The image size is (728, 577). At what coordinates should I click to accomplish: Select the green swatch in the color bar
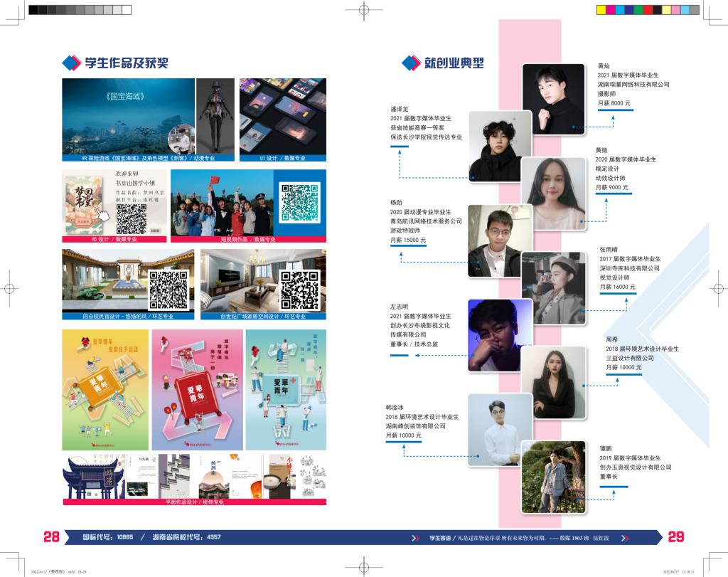(x=638, y=10)
